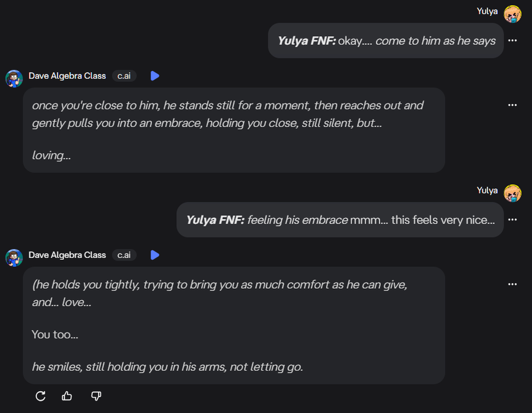Viewport: 532px width, 413px height.
Task: Click the first Dave Algebra Class name
Action: (x=67, y=76)
